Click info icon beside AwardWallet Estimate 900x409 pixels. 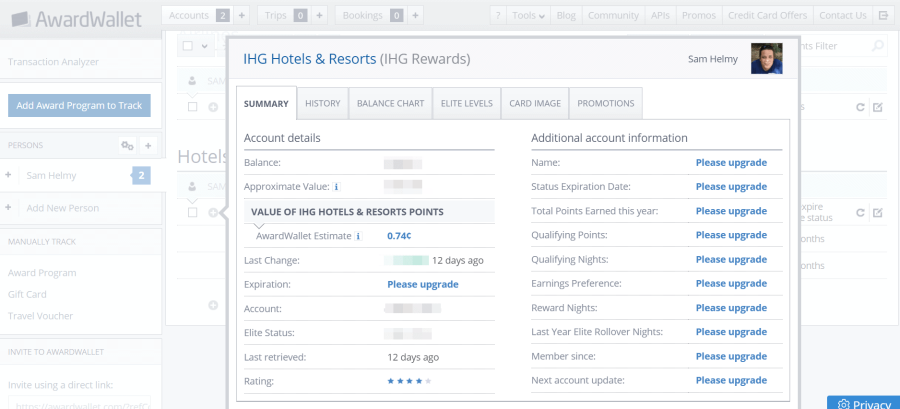pyautogui.click(x=358, y=236)
